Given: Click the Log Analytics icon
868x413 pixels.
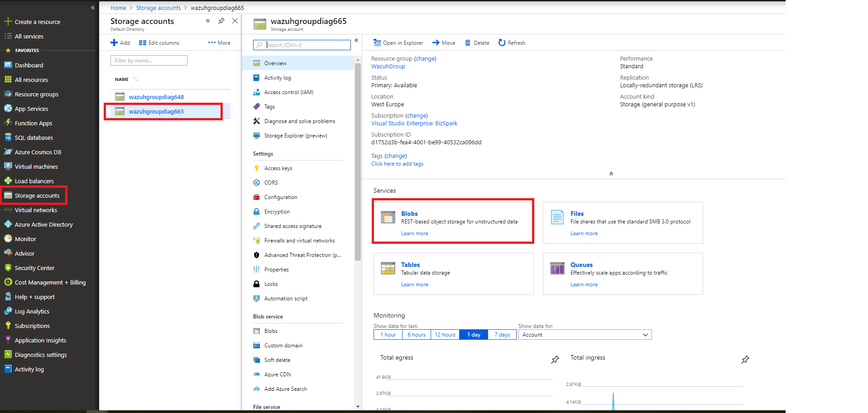Looking at the screenshot, I should 8,311.
